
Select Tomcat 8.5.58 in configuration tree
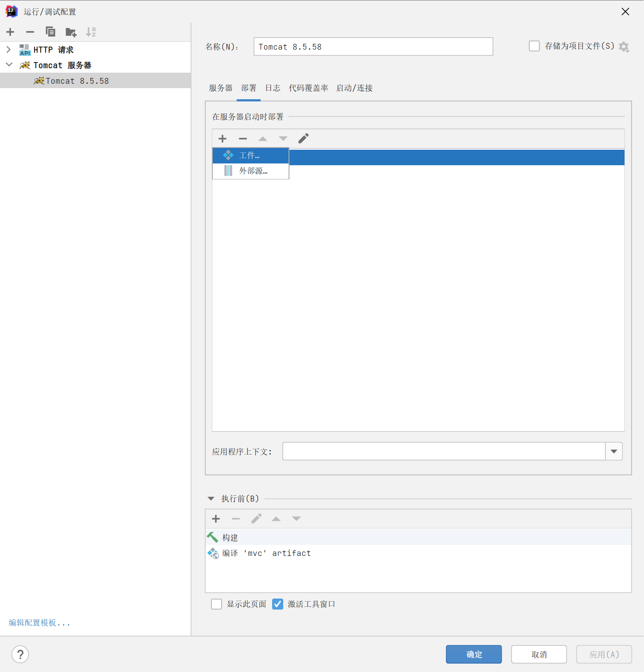point(95,81)
